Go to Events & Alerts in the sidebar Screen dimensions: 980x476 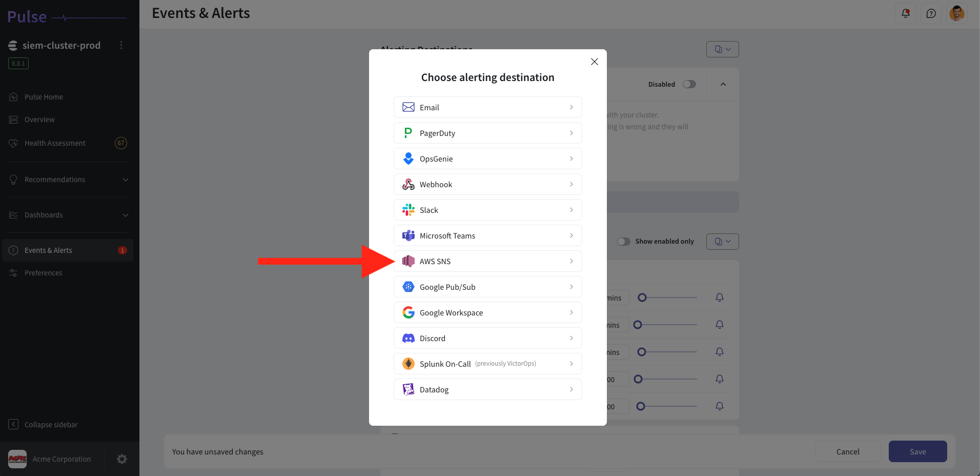[x=48, y=250]
